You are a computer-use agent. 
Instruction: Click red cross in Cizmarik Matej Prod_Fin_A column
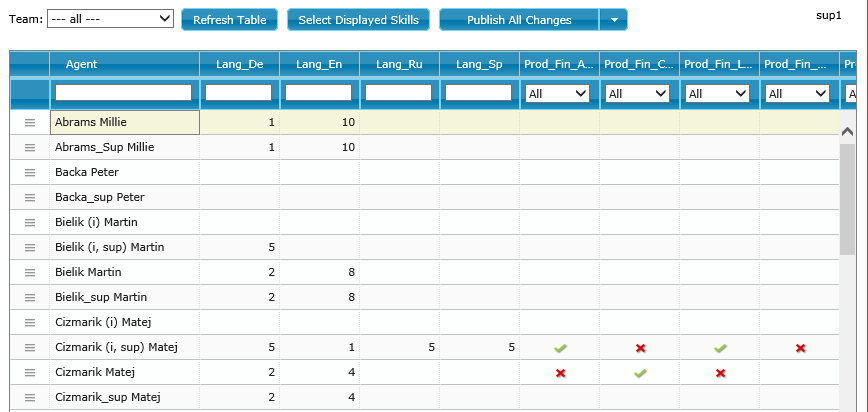coord(560,373)
